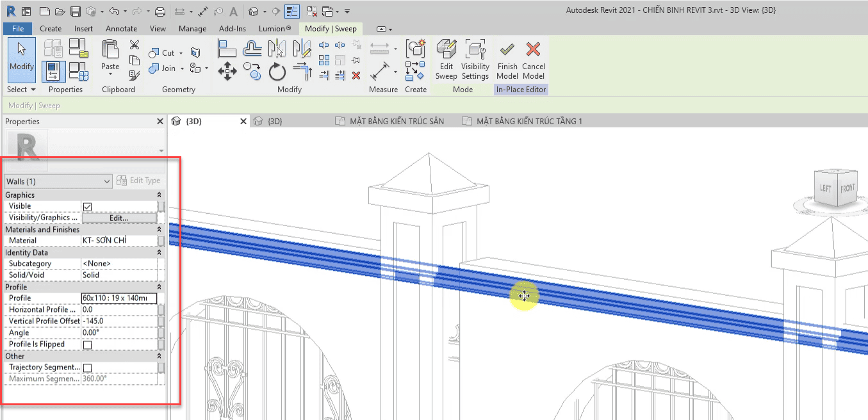
Task: Click the Print icon in quick access toolbar
Action: click(160, 12)
